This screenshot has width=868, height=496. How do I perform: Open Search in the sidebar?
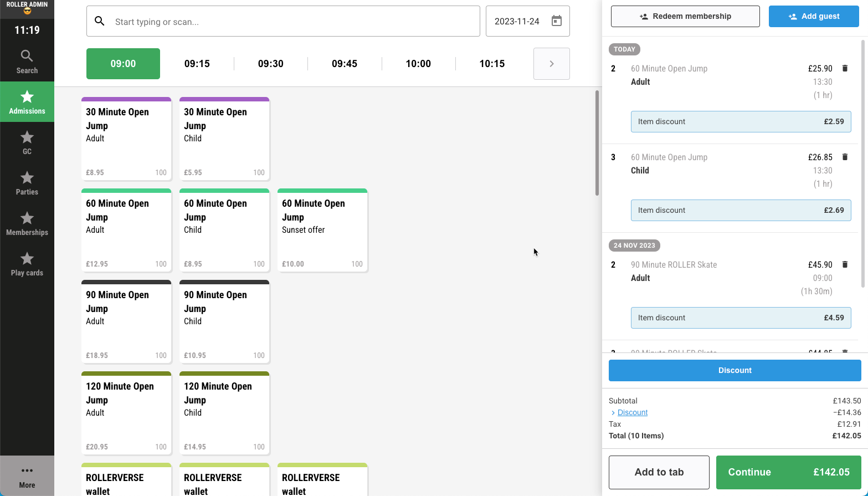27,62
